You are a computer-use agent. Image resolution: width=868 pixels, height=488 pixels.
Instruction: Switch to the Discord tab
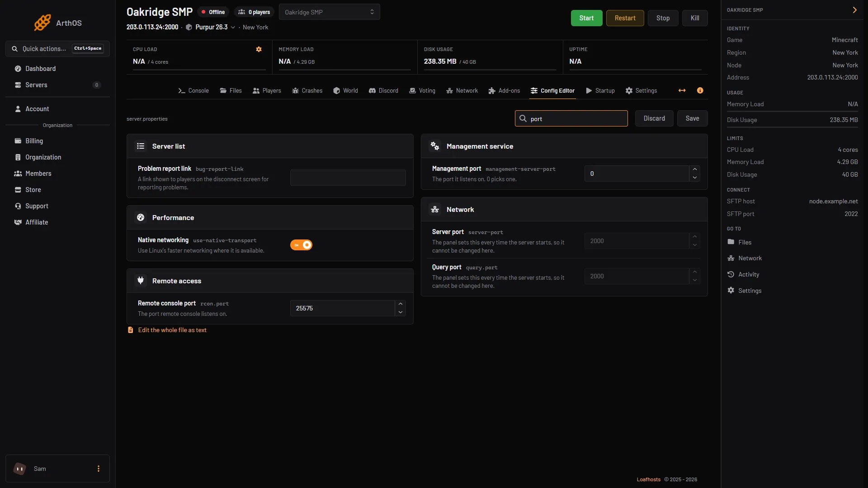pyautogui.click(x=383, y=90)
